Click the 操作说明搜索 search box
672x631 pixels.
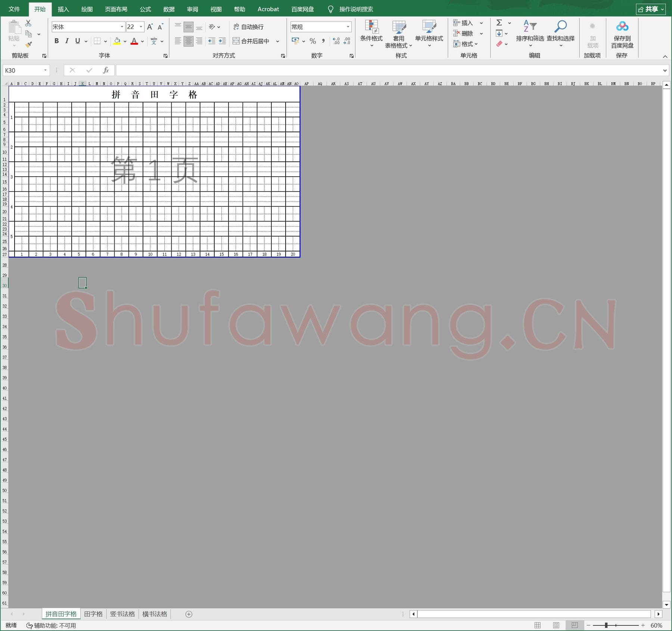(356, 9)
